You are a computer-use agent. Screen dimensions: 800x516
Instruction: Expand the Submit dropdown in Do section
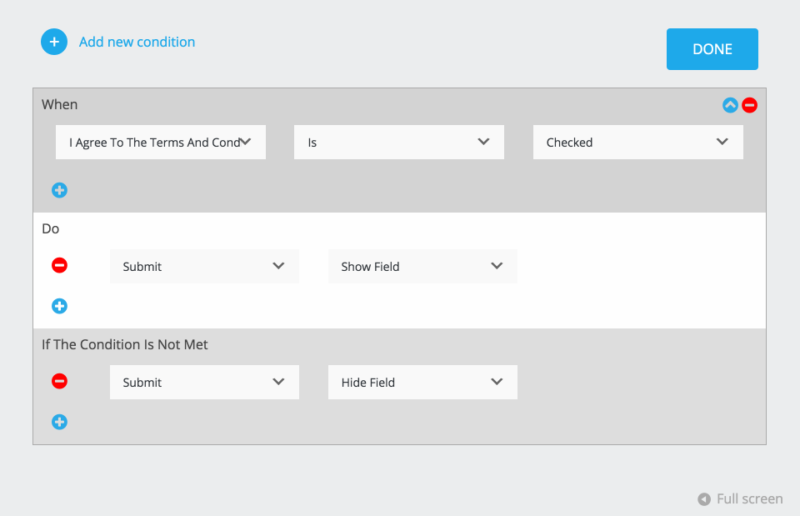pos(204,267)
